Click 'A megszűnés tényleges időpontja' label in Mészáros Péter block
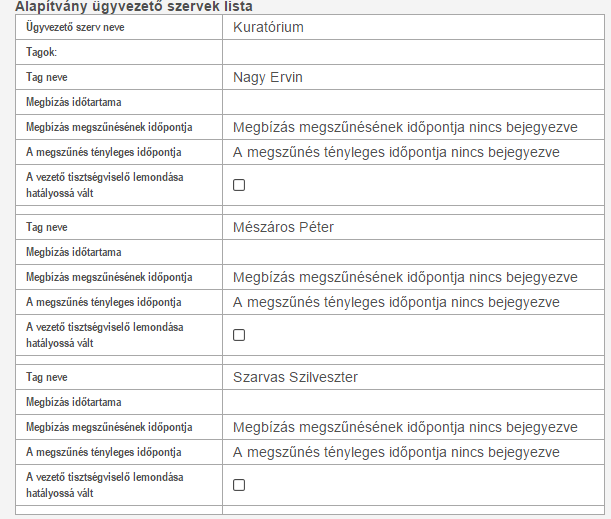 click(104, 302)
